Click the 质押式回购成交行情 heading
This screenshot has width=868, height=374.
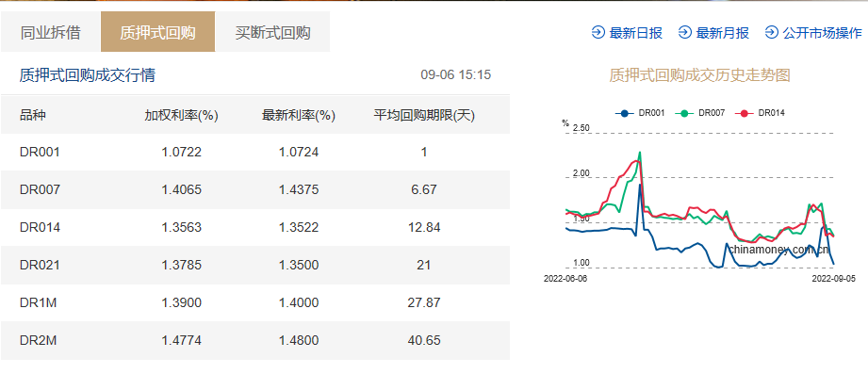coord(88,74)
